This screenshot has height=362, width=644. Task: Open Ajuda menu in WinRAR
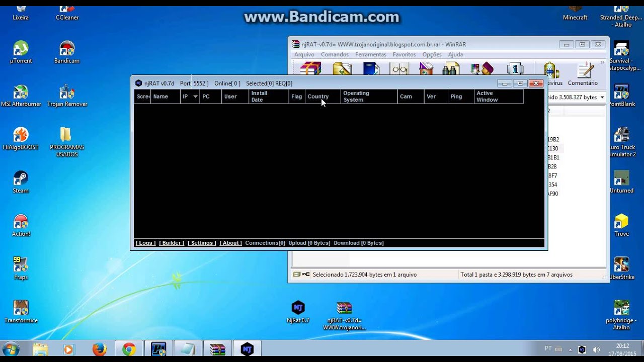[x=455, y=54]
